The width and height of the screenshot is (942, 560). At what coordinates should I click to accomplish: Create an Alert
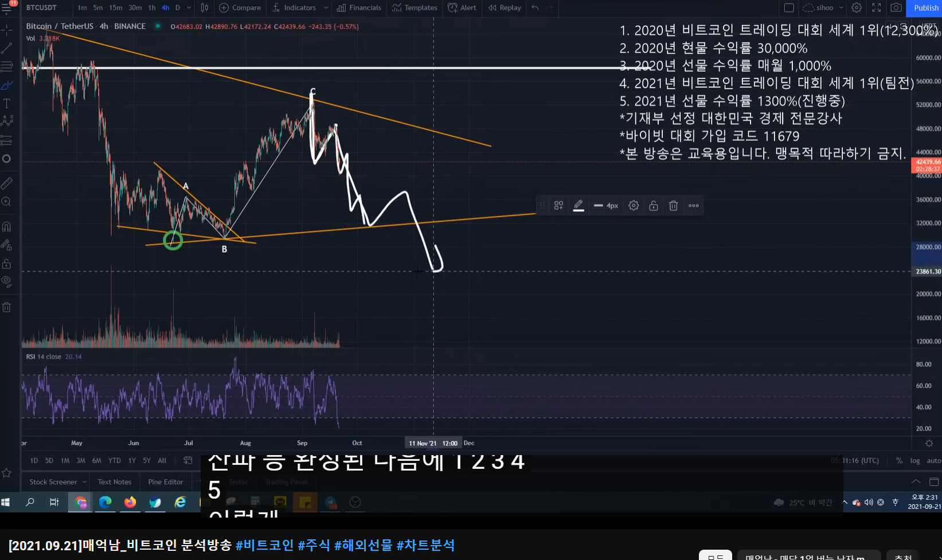pyautogui.click(x=462, y=7)
